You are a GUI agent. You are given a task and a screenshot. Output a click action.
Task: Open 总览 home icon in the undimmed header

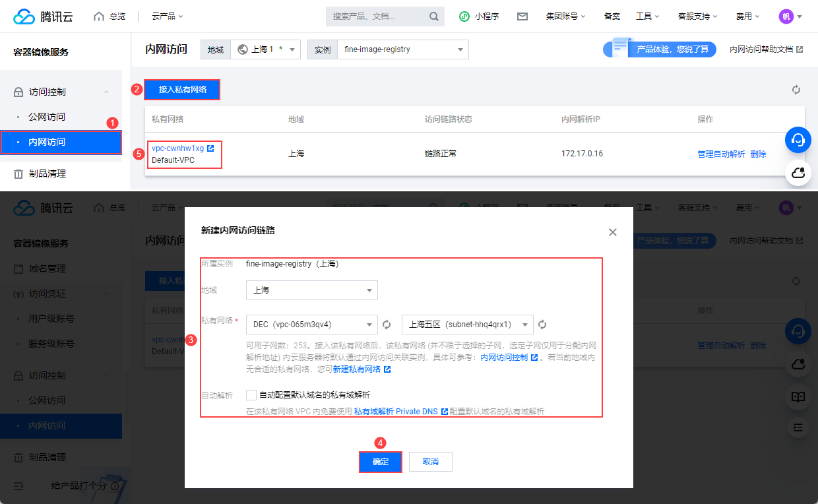[x=99, y=16]
